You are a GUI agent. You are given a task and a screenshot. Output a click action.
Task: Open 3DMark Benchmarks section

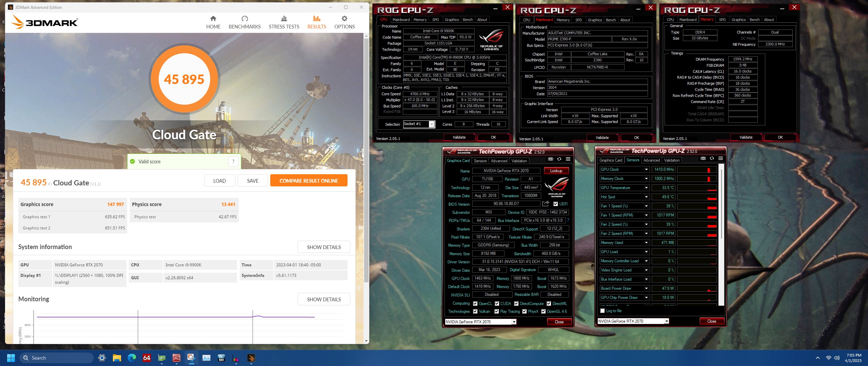(244, 22)
